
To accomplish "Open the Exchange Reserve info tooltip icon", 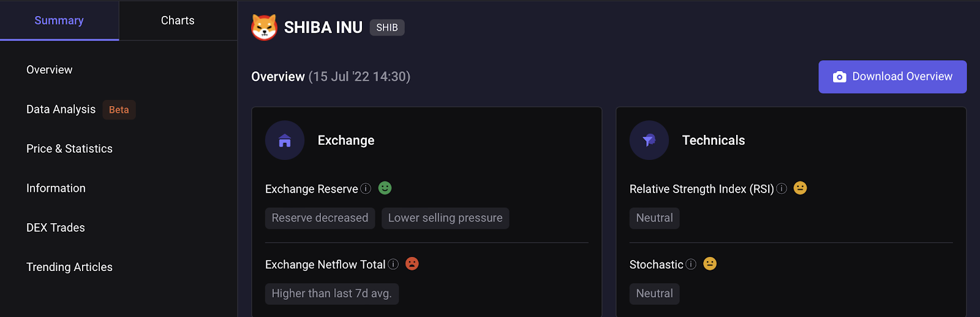I will (x=366, y=189).
